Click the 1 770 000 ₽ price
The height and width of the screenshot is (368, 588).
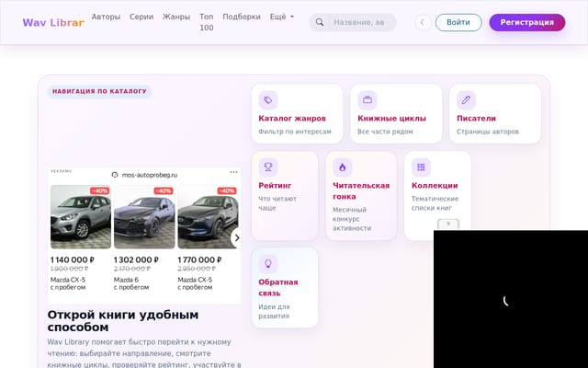pyautogui.click(x=199, y=259)
